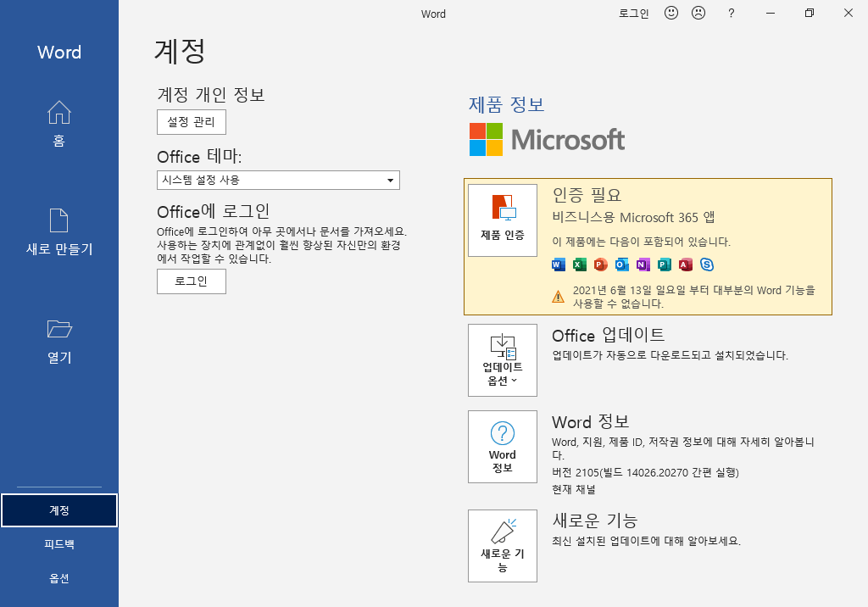Send a smile with the happy face icon
Screen dimensions: 868x607
coord(671,13)
